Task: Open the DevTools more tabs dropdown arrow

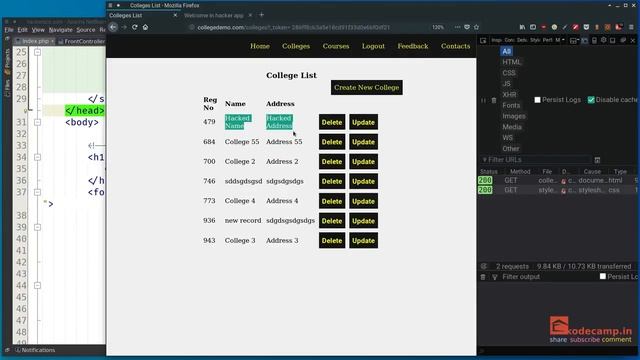Action: pyautogui.click(x=563, y=40)
